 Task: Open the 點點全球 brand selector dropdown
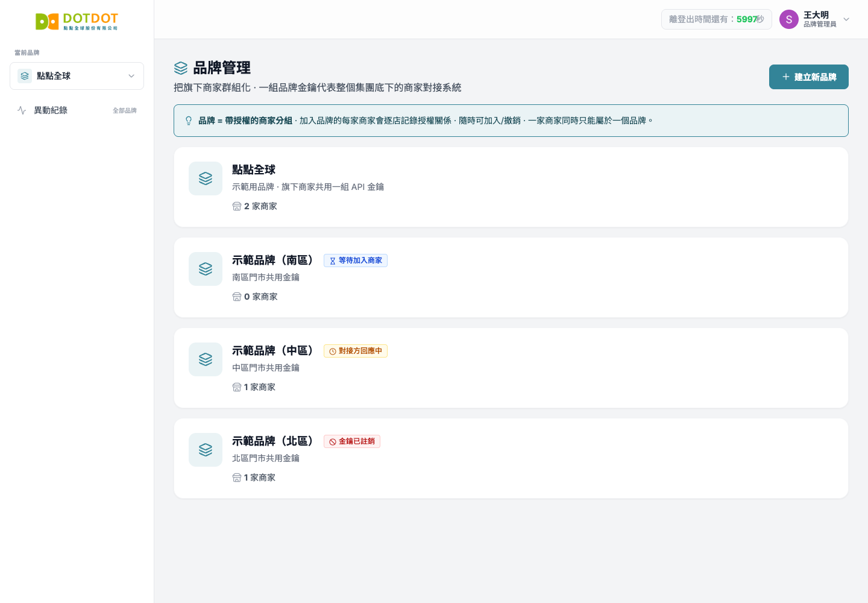coord(77,76)
